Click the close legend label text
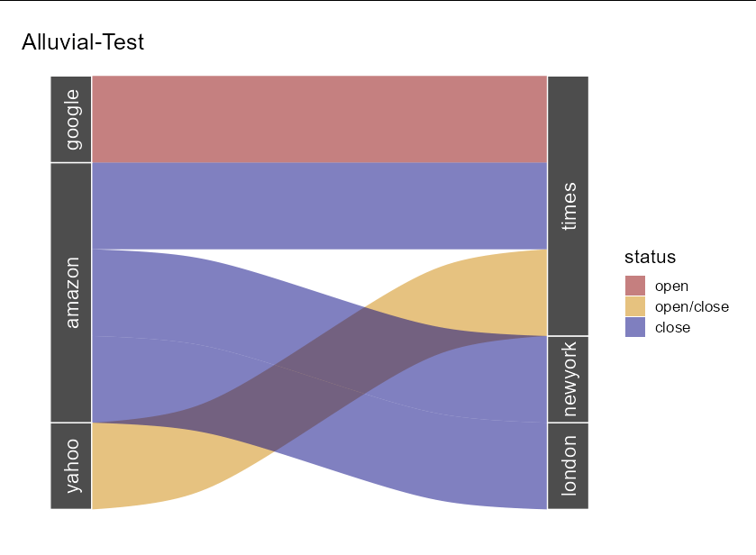 (x=672, y=327)
